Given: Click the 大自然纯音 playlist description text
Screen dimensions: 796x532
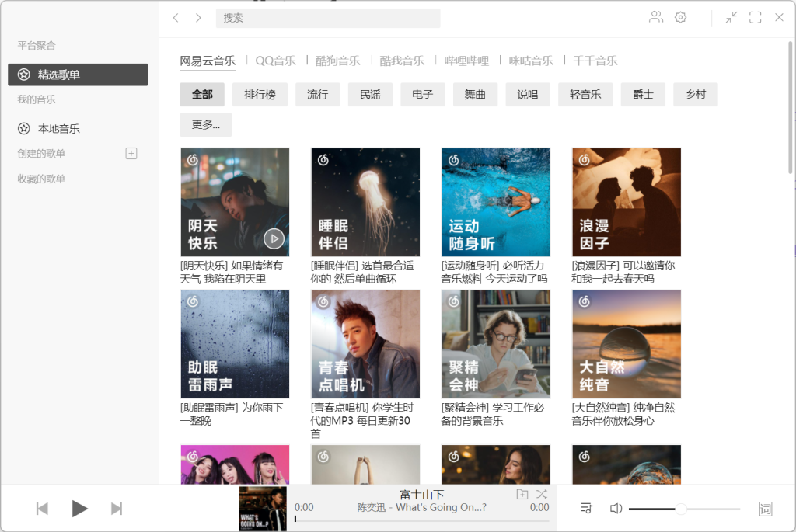Looking at the screenshot, I should 623,414.
